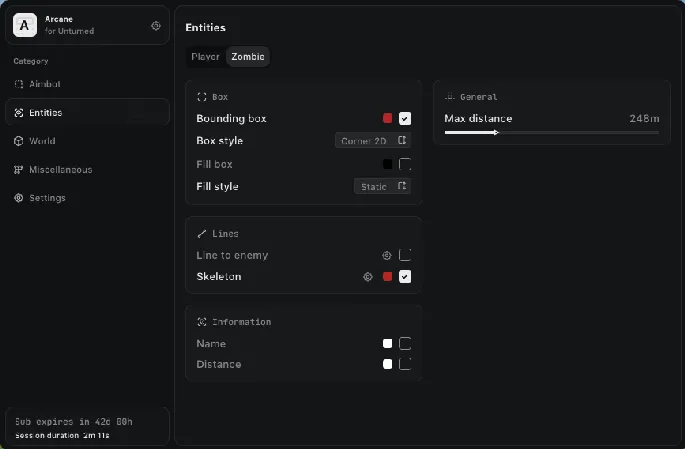This screenshot has width=685, height=449.
Task: Click the Aimbot sidebar icon
Action: click(19, 84)
